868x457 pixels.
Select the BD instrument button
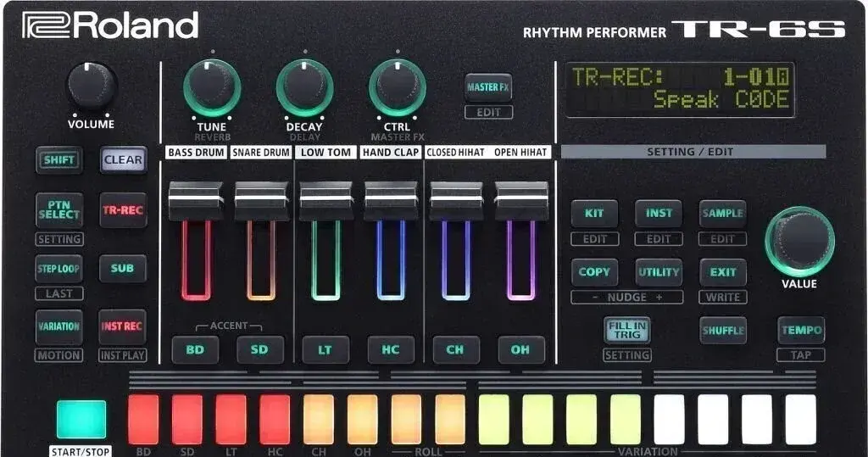pos(196,349)
